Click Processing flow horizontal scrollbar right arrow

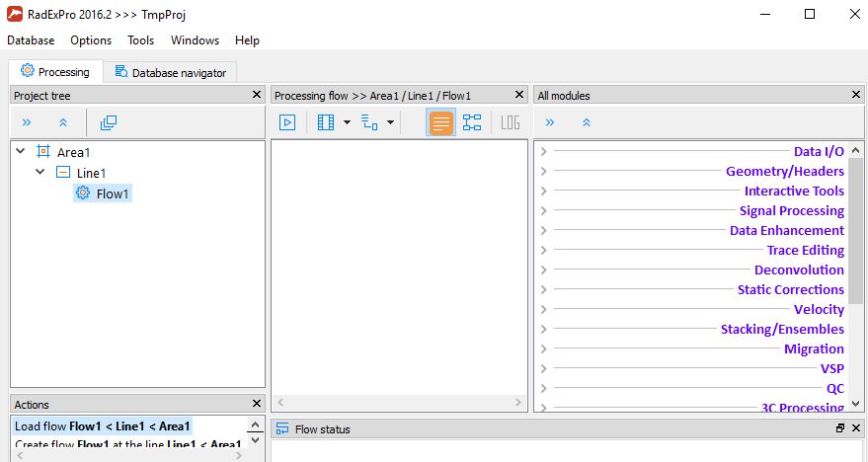[518, 402]
